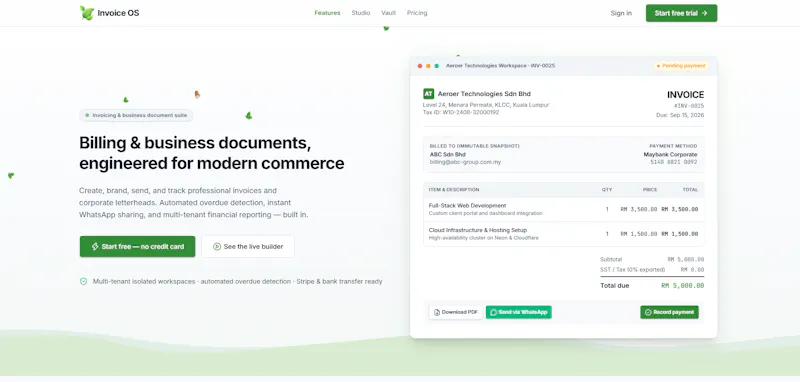Click Start free — no credit card button

[x=137, y=246]
